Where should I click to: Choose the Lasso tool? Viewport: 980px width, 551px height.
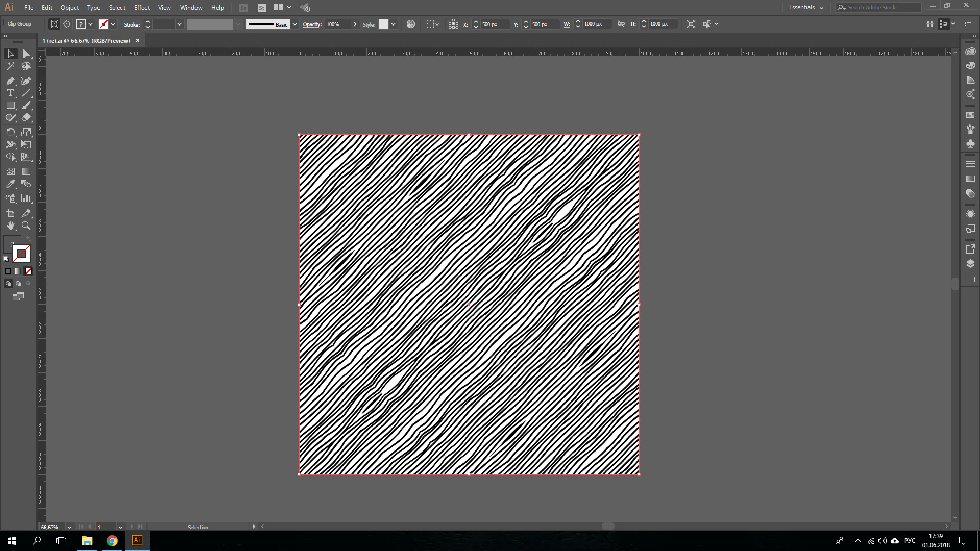pos(26,66)
